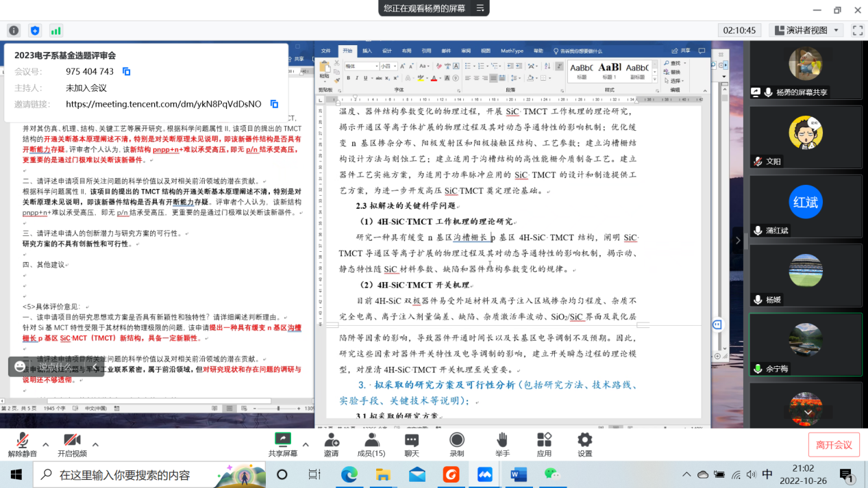Open the 聊天 chat panel
The image size is (868, 488).
pos(412,444)
